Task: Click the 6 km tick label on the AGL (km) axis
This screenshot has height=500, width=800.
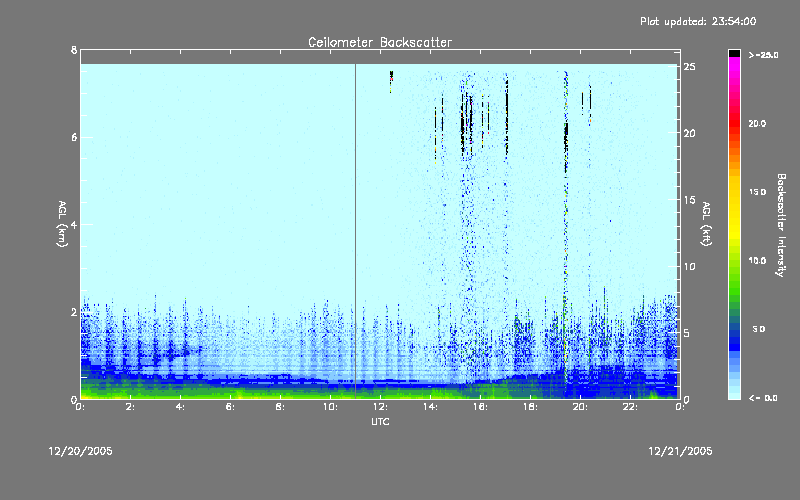Action: coord(74,137)
